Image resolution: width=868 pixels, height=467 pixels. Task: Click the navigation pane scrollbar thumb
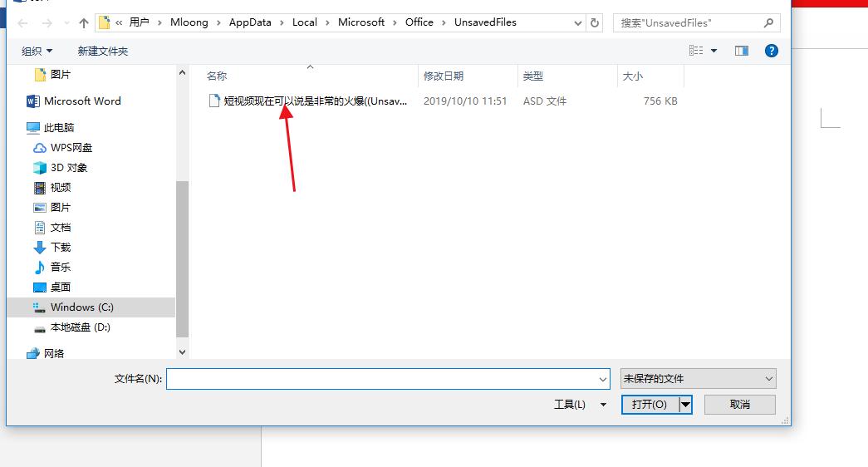[182, 258]
